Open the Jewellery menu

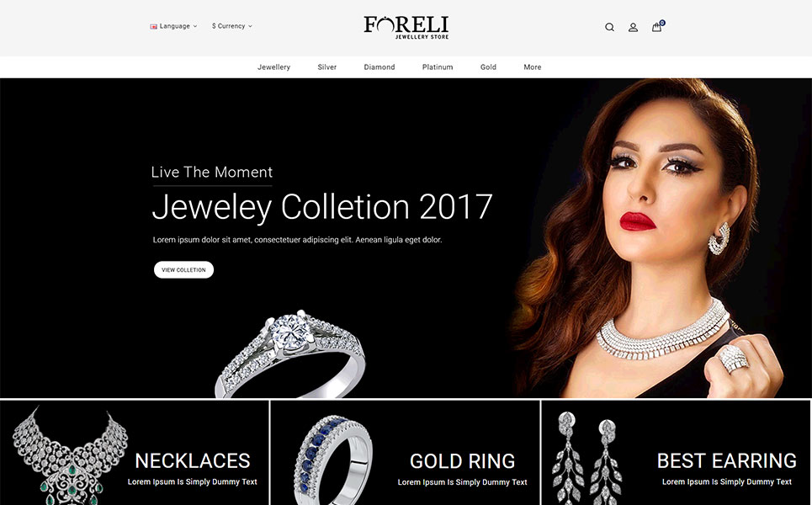tap(274, 66)
